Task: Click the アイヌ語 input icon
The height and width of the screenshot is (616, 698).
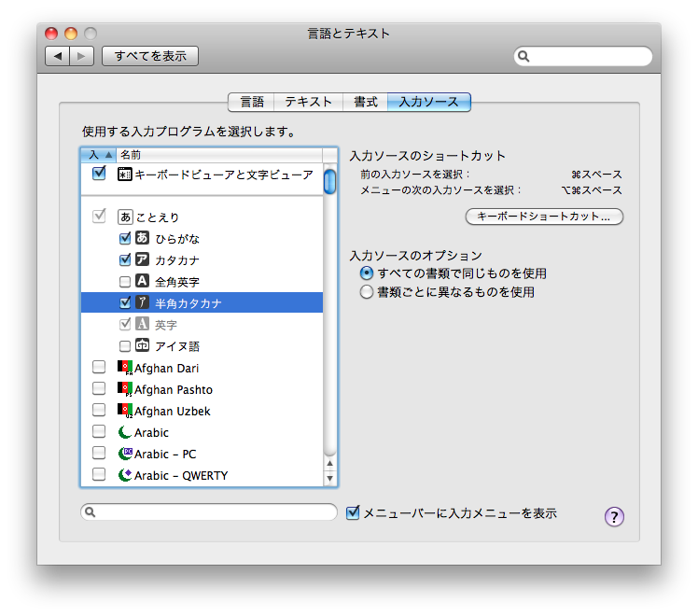Action: point(143,345)
